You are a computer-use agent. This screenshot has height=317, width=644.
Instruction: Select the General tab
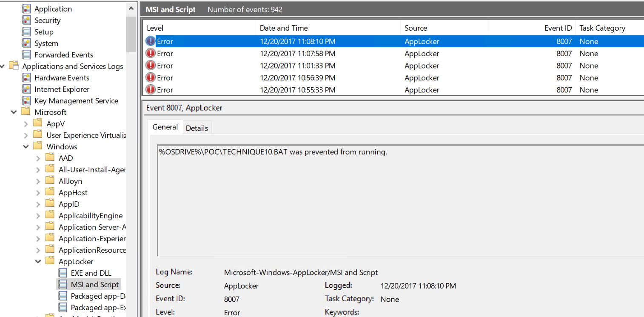[165, 127]
